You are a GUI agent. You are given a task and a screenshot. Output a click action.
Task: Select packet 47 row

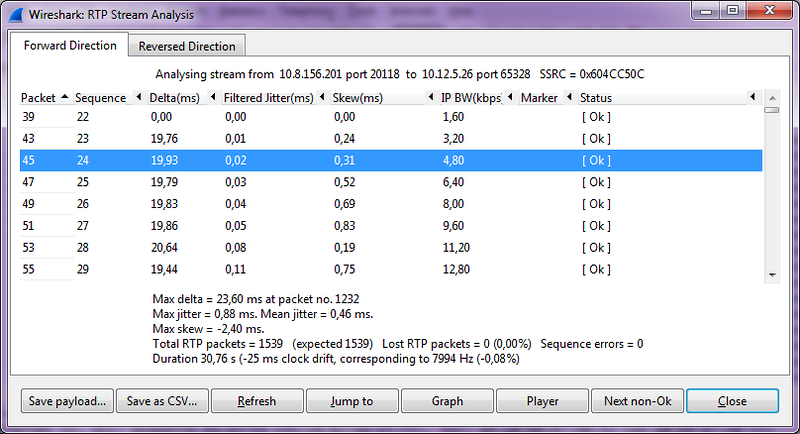[391, 182]
